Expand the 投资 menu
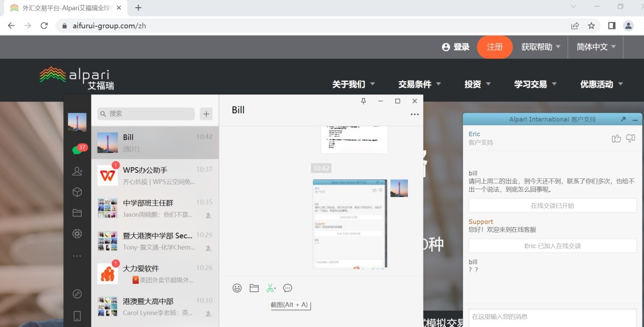This screenshot has width=644, height=327. tap(477, 84)
